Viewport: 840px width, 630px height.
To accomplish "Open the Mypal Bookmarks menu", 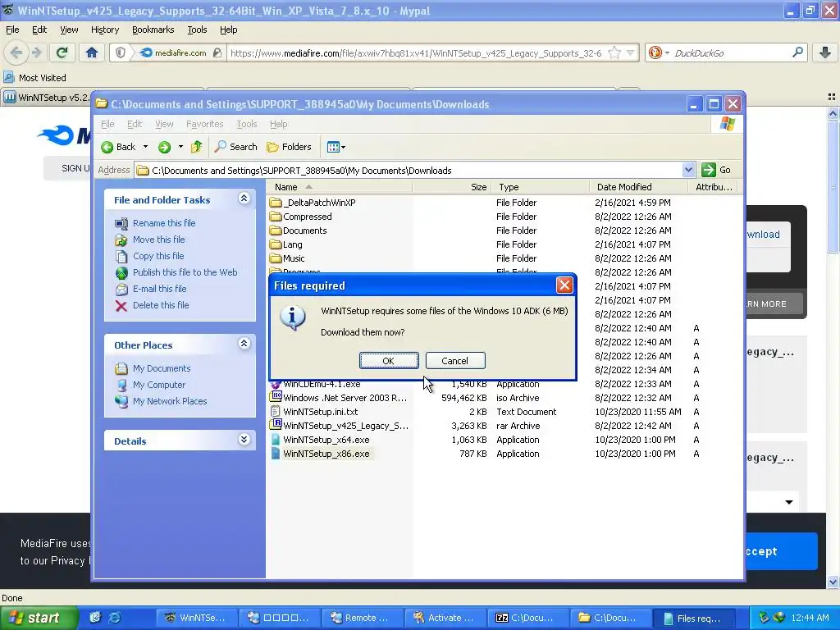I will [153, 30].
